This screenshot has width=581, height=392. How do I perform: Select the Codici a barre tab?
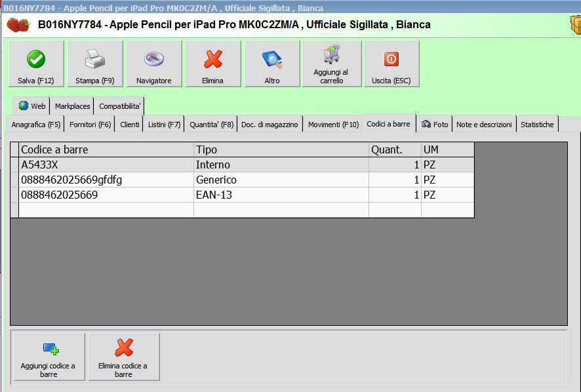(x=388, y=124)
